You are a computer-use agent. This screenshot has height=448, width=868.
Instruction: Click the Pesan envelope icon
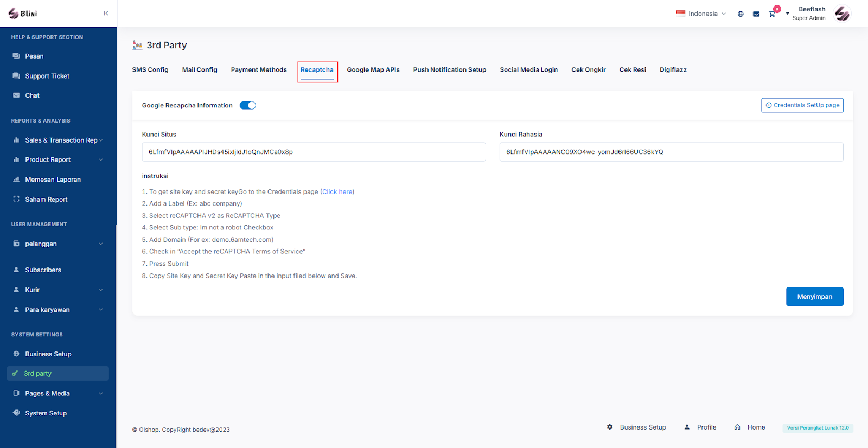tap(16, 56)
